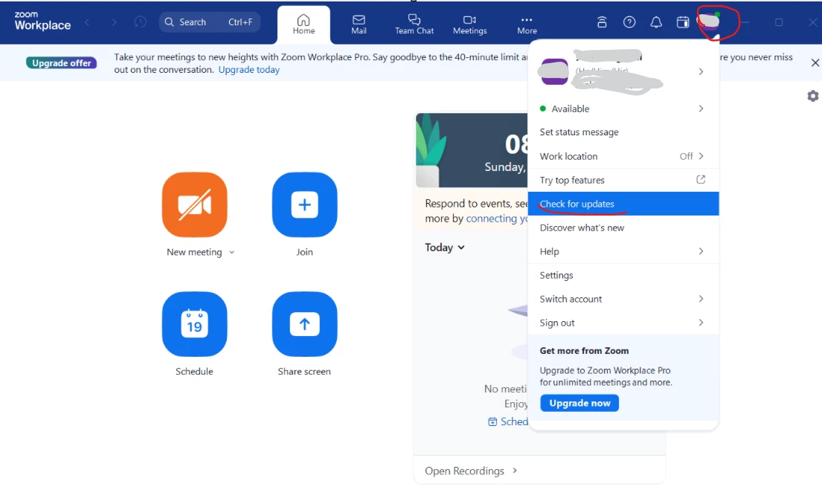
Task: Click the Upgrade now button
Action: tap(579, 403)
